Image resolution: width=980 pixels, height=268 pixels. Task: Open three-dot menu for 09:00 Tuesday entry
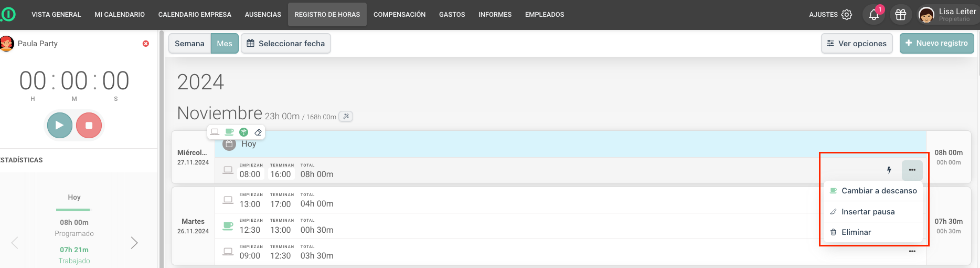912,252
